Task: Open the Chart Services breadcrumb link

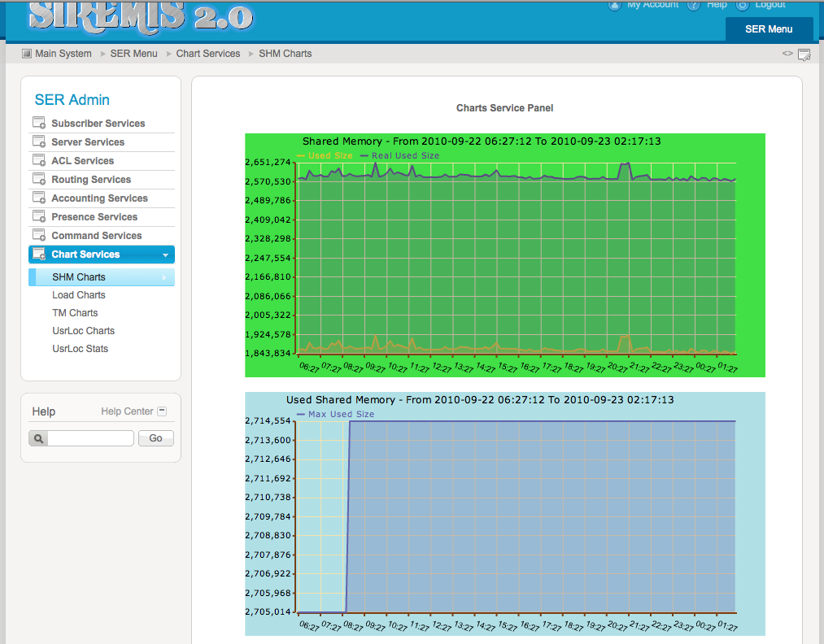Action: pyautogui.click(x=208, y=54)
